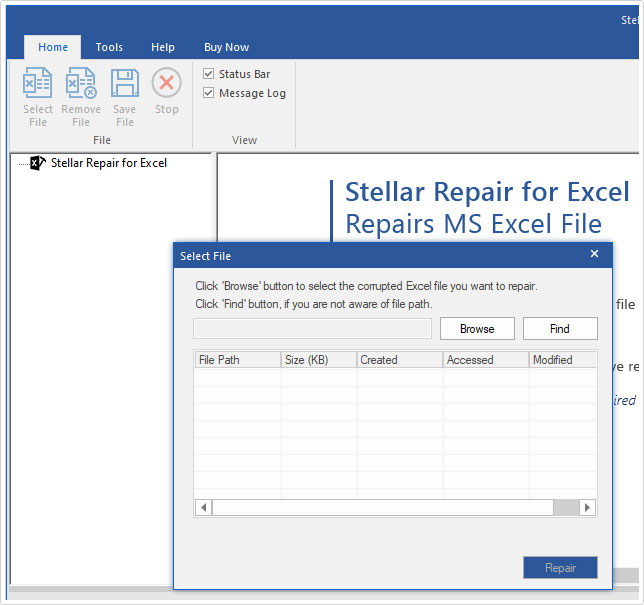Click the Save File floppy icon
This screenshot has height=605, width=644.
[x=124, y=83]
